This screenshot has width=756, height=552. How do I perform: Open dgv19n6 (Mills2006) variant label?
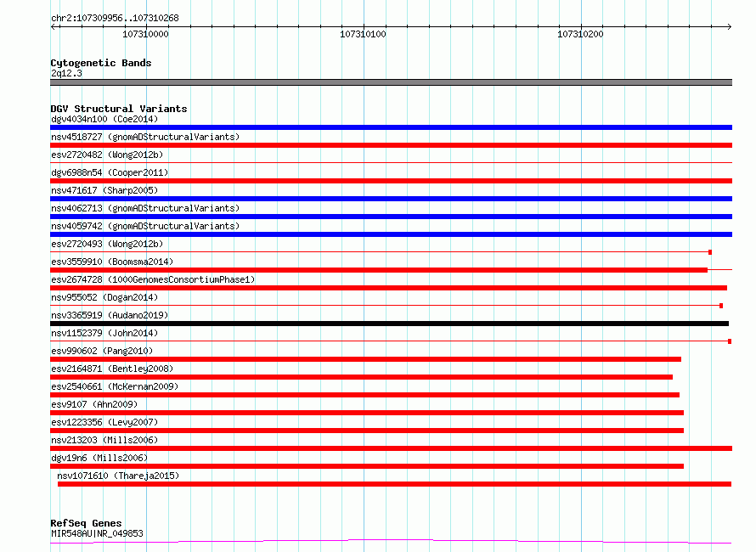pyautogui.click(x=99, y=458)
